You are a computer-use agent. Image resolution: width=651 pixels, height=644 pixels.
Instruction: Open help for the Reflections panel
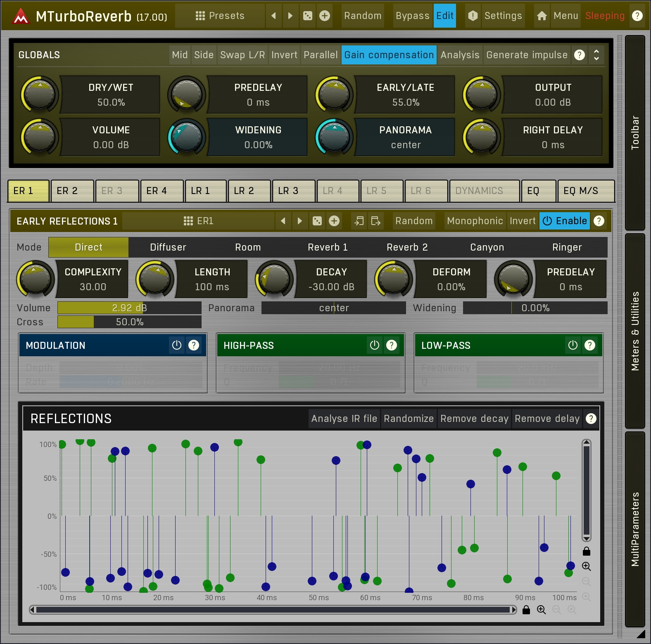point(591,419)
